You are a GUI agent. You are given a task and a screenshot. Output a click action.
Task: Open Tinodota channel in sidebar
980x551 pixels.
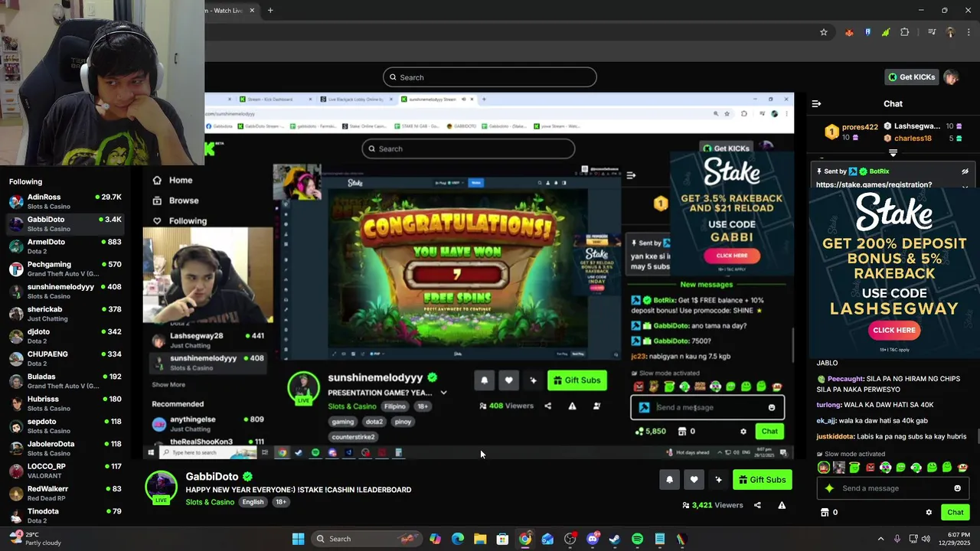click(x=65, y=516)
